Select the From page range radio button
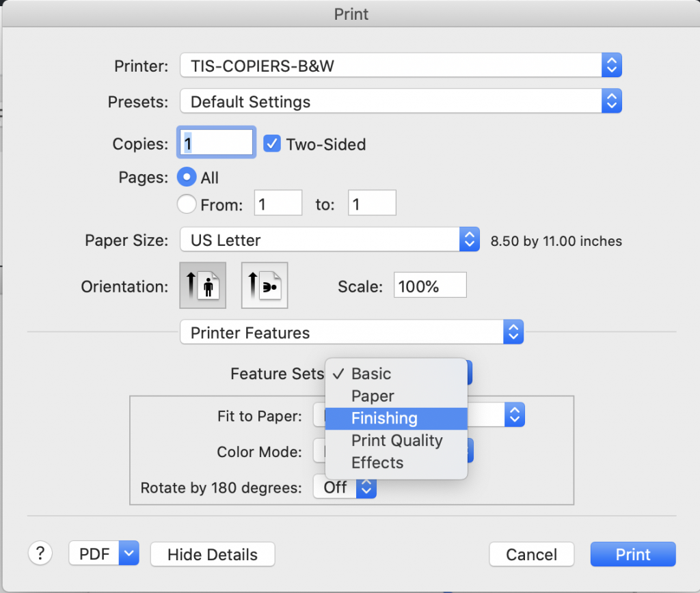Image resolution: width=700 pixels, height=593 pixels. pyautogui.click(x=187, y=204)
